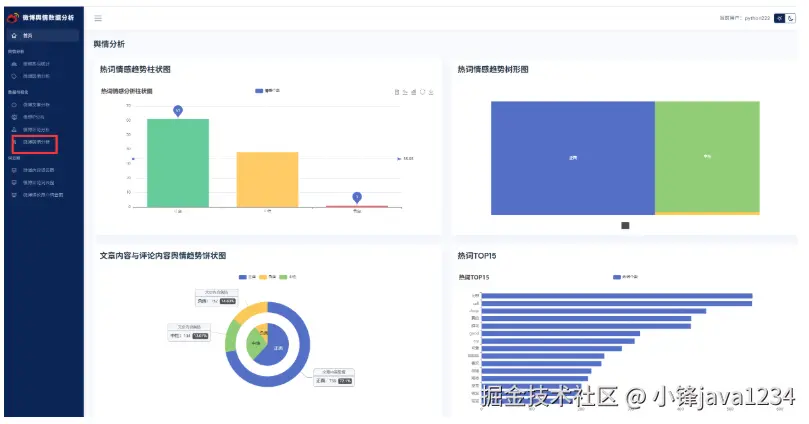Viewport: 809px width, 424px height.
Task: Select the green block in the treemap
Action: 707,156
